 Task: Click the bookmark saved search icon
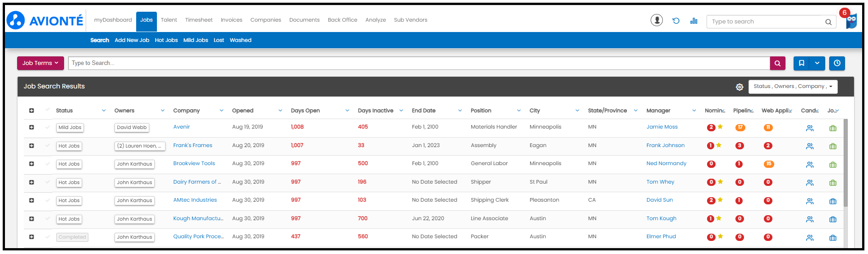pyautogui.click(x=801, y=63)
